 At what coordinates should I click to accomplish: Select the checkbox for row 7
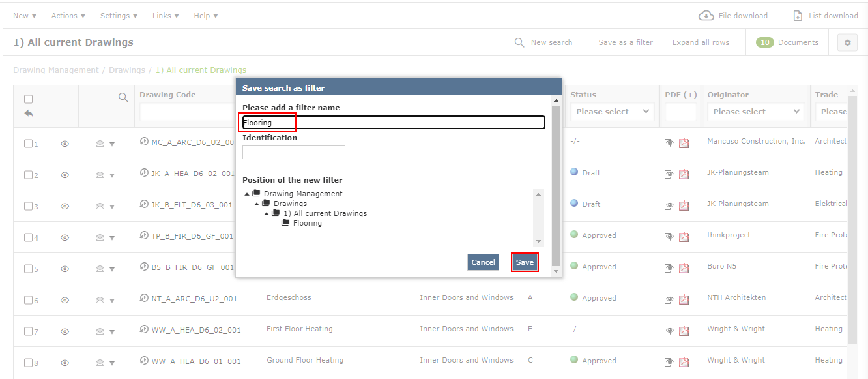point(29,331)
